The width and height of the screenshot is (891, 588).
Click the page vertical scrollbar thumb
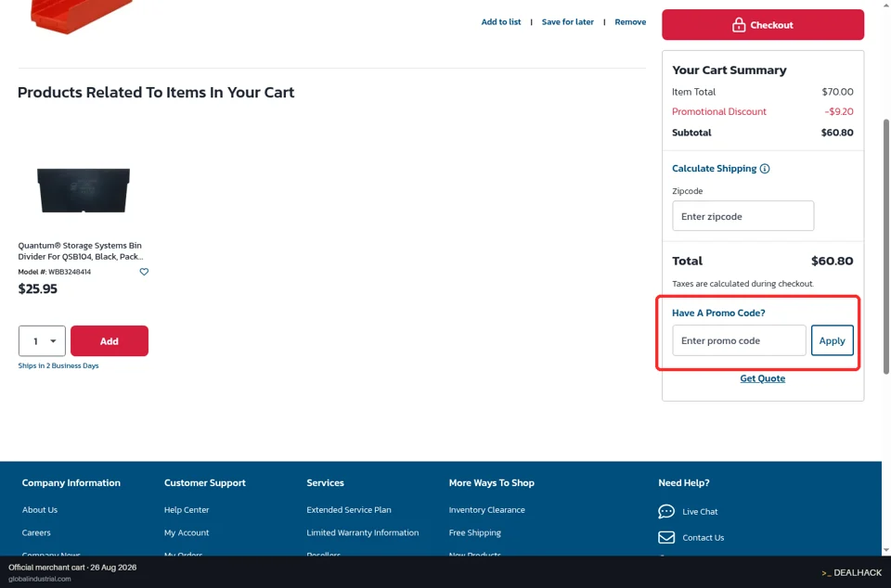pos(885,247)
